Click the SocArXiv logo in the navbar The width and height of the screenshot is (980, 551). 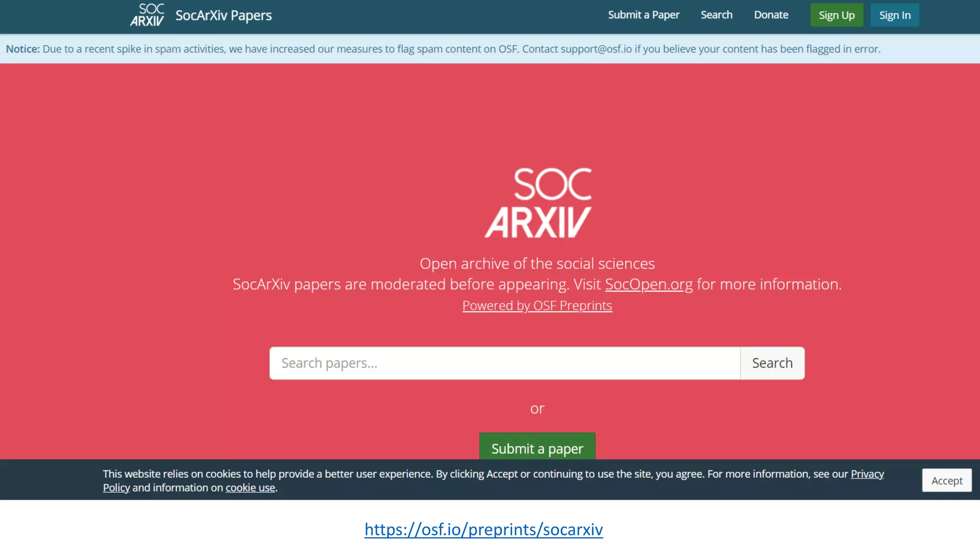(147, 15)
